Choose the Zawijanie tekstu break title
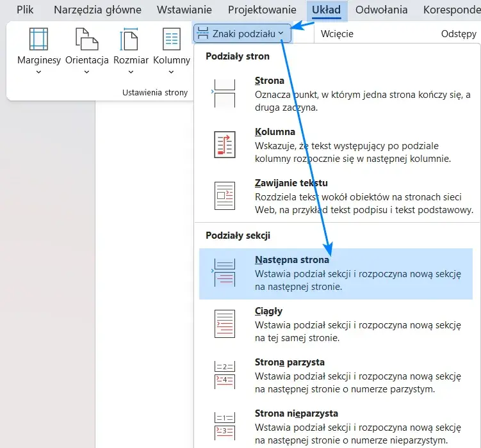 click(291, 183)
